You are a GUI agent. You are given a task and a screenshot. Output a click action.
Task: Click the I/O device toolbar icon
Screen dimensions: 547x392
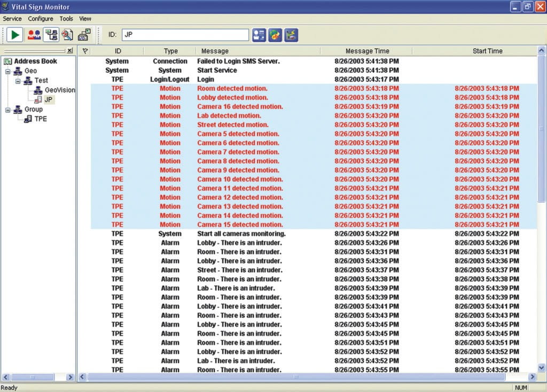(84, 35)
